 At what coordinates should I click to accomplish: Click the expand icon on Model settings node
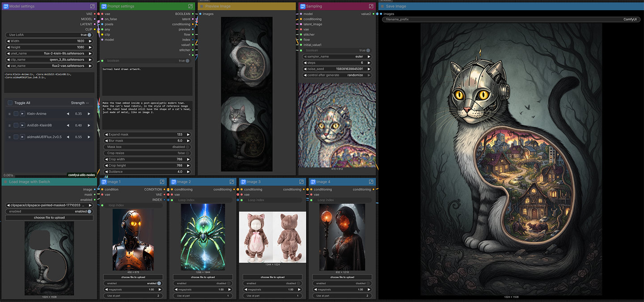pyautogui.click(x=92, y=6)
